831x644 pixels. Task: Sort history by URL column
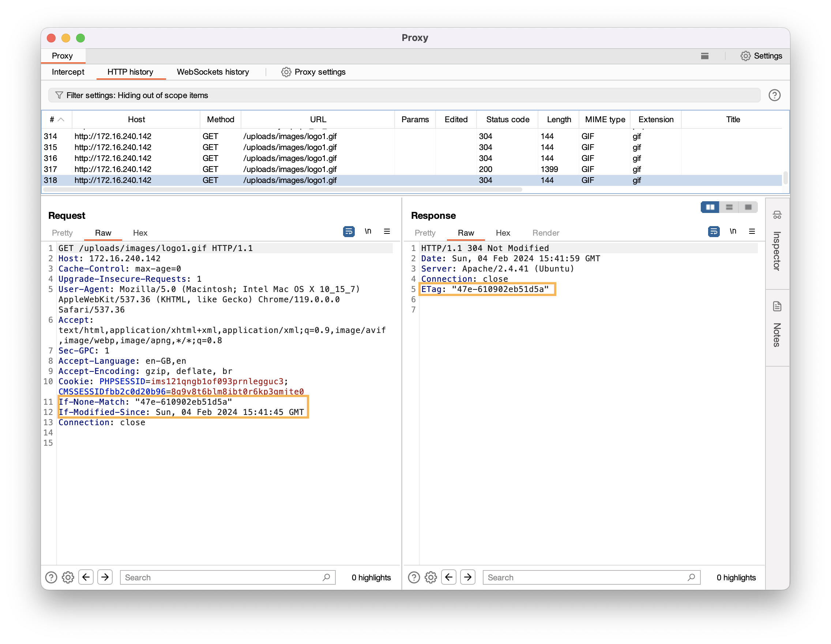318,120
